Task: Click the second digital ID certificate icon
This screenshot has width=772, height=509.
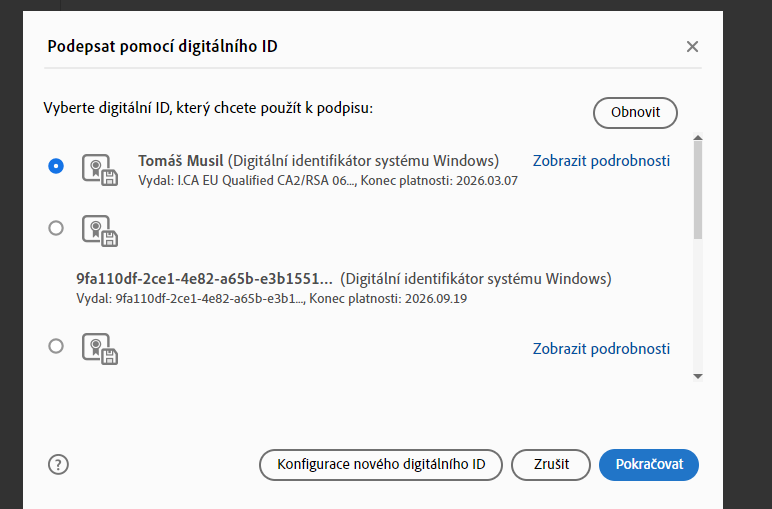Action: 100,231
